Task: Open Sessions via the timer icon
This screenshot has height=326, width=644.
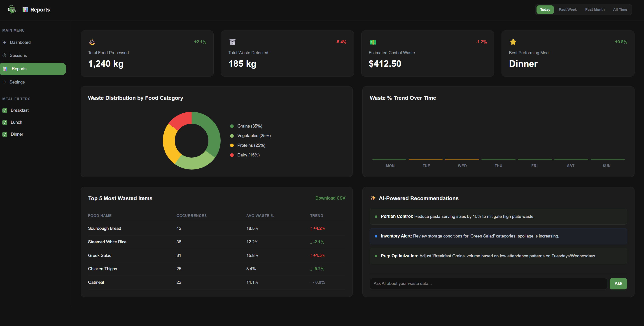Action: [x=4, y=55]
